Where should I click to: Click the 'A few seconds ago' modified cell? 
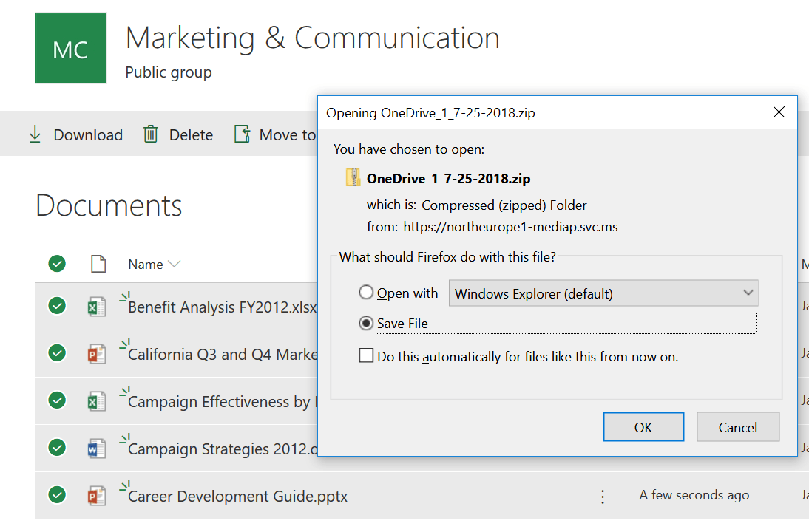coord(694,495)
